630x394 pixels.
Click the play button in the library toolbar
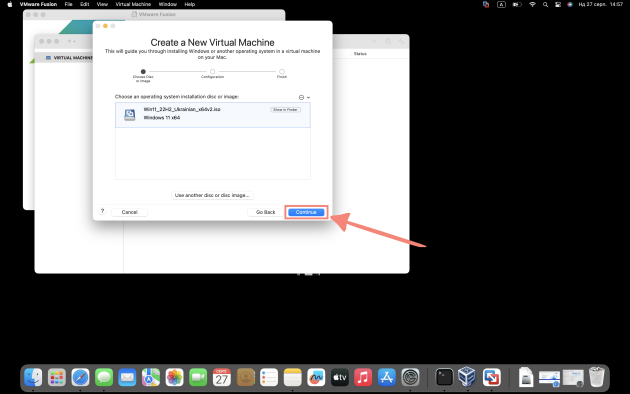(374, 41)
